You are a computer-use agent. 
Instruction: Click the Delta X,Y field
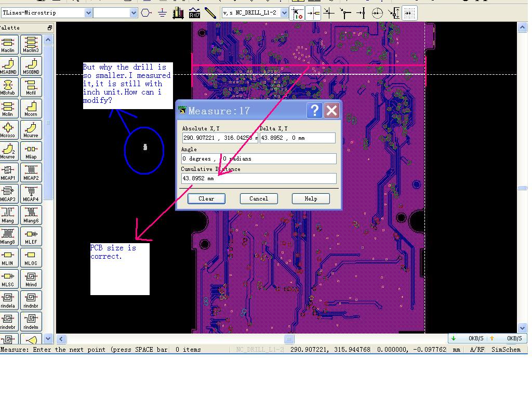click(298, 138)
